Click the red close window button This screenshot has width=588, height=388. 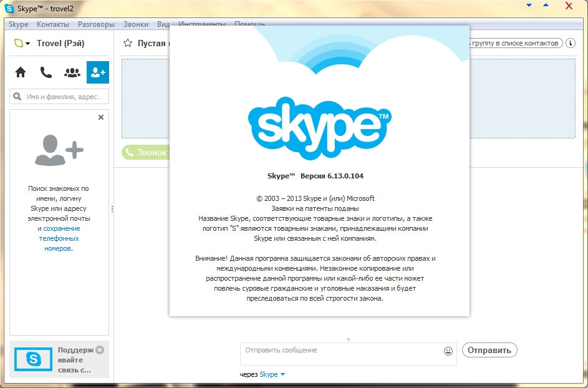(569, 6)
